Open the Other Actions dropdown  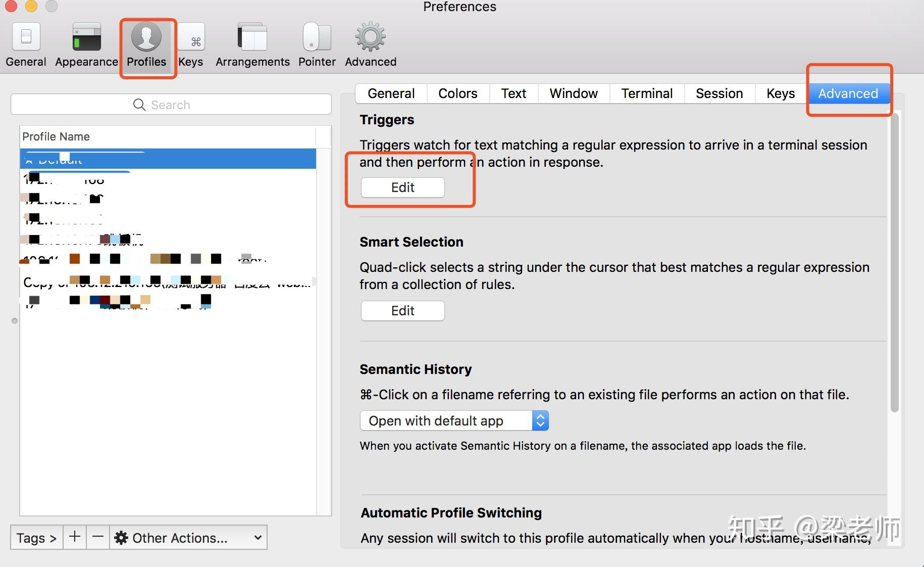(188, 537)
